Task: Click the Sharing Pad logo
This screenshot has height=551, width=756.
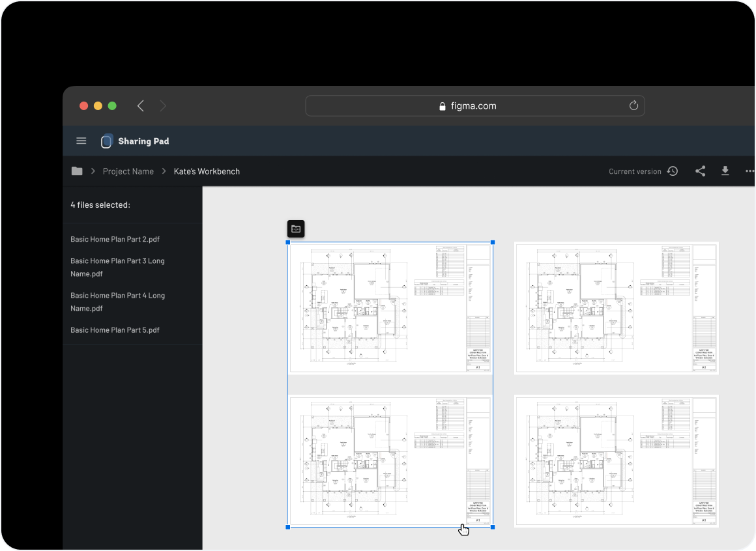Action: coord(106,141)
